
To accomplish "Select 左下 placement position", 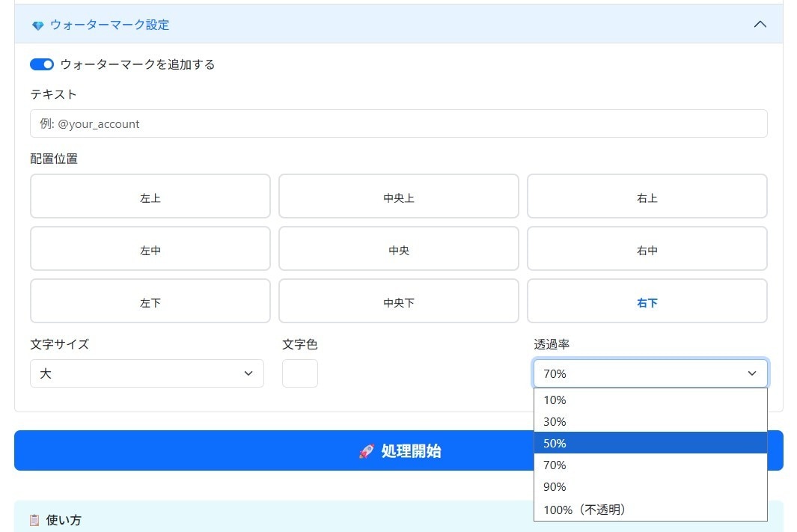I will tap(150, 301).
